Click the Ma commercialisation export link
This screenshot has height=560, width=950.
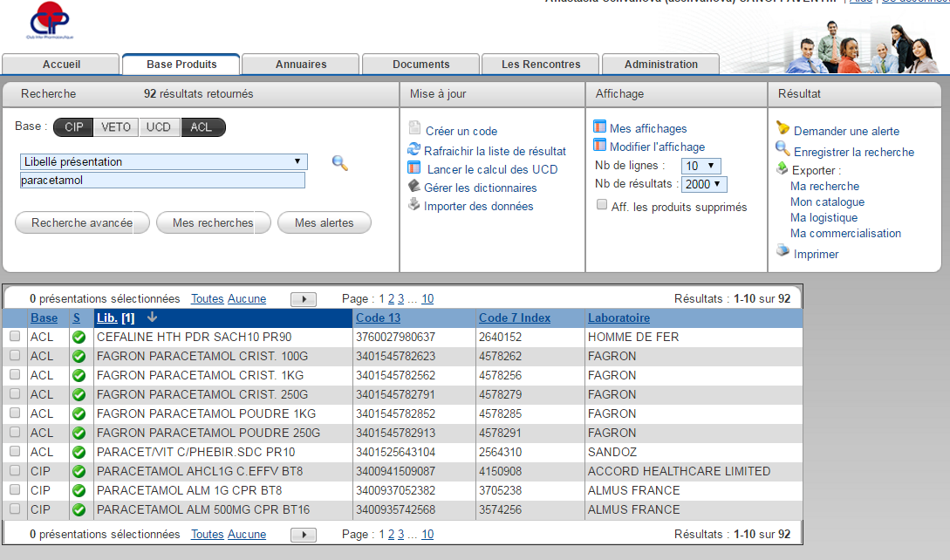(845, 234)
